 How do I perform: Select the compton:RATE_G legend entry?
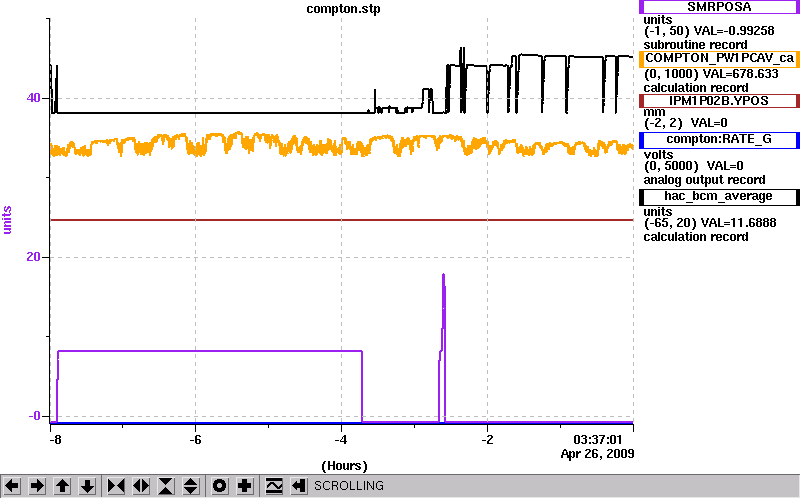[x=719, y=139]
